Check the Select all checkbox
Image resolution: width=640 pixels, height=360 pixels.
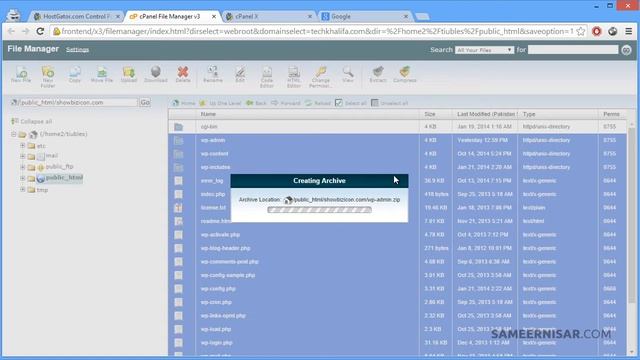(339, 103)
